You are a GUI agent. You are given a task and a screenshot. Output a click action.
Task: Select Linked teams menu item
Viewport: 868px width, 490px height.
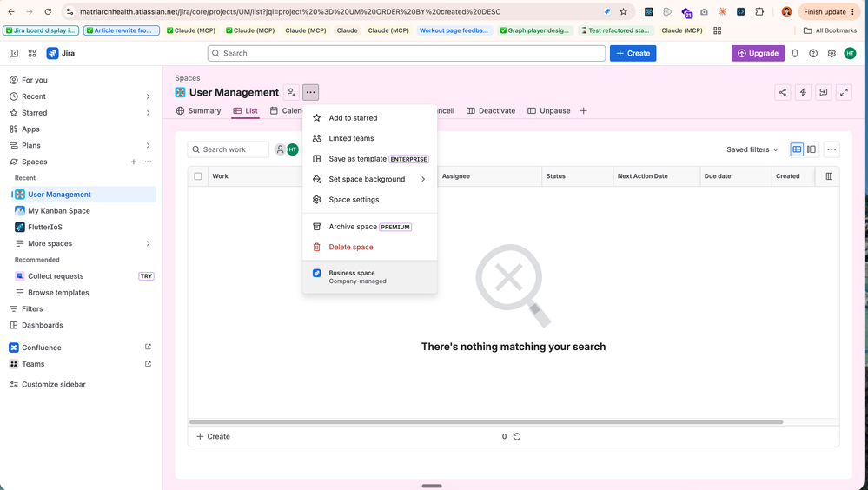point(370,138)
